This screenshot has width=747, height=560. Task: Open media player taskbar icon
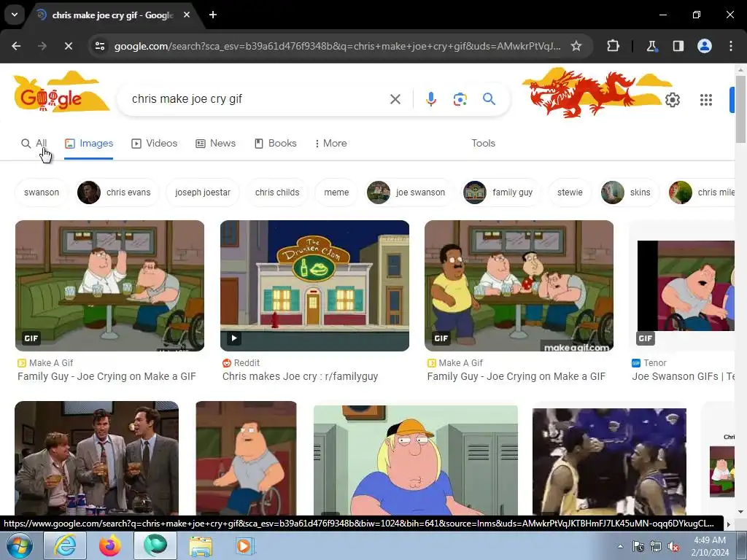[x=245, y=545]
